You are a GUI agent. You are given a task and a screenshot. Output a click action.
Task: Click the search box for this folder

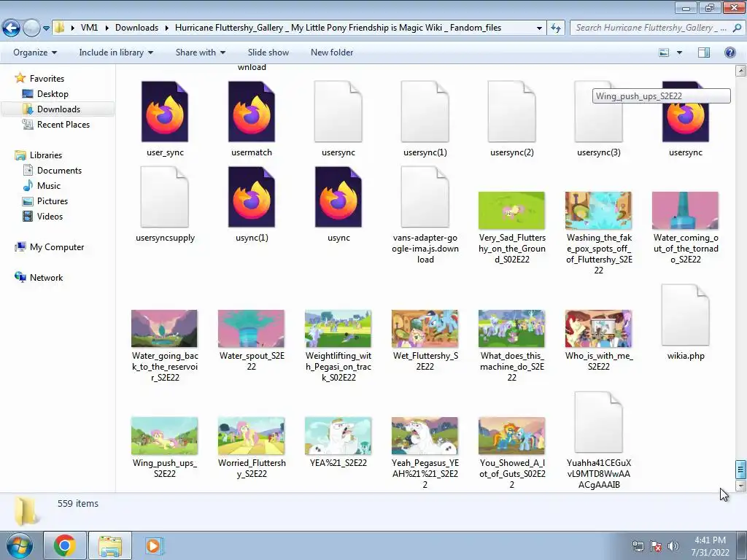click(656, 28)
